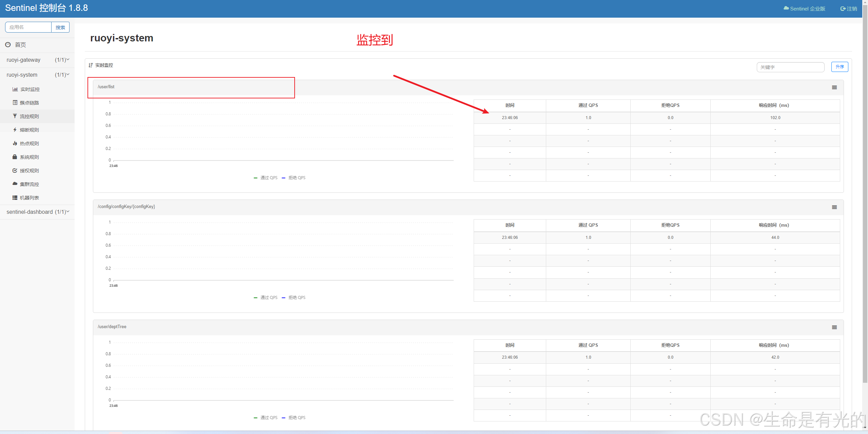The image size is (868, 434).
Task: Click the 通过 QPS header in /user/deptTree table
Action: point(588,345)
